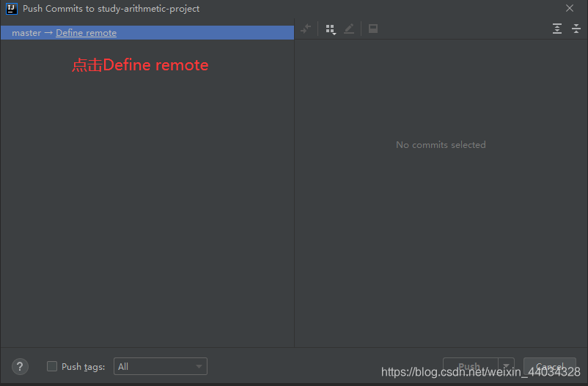588x386 pixels.
Task: Click the Cancel button
Action: 549,366
